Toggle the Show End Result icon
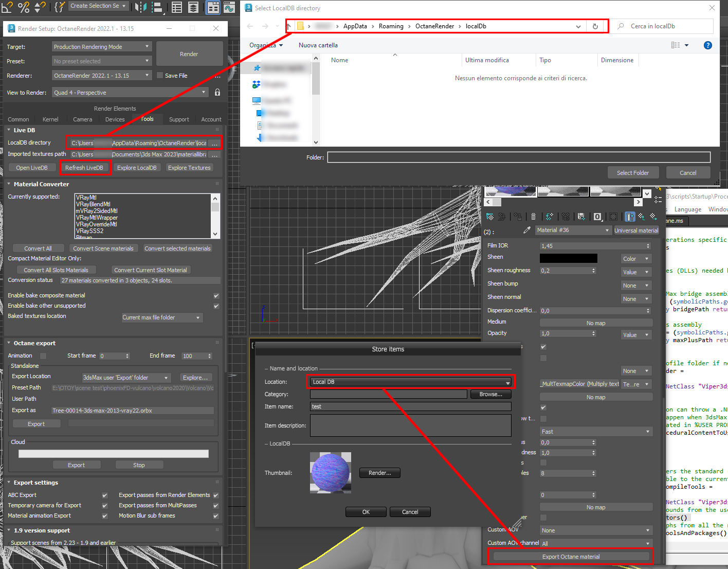The image size is (728, 569). point(630,217)
